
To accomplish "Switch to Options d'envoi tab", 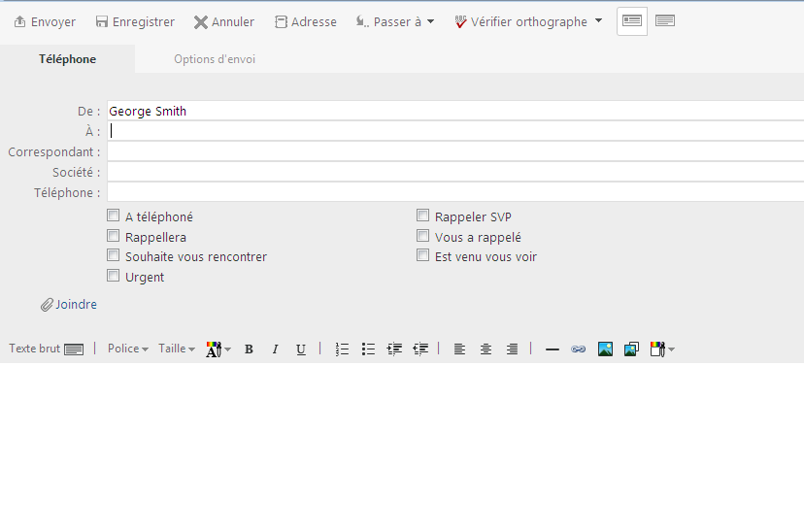I will (x=215, y=59).
